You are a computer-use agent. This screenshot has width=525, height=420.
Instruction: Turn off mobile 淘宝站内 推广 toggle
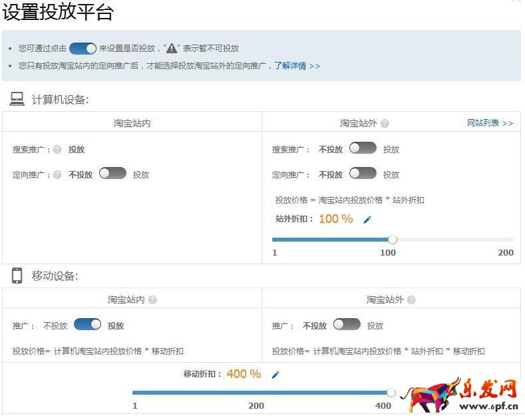[x=87, y=325]
